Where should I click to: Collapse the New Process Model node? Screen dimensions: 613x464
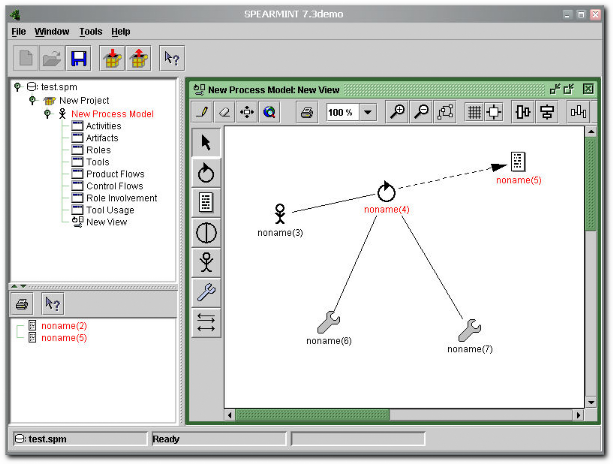pyautogui.click(x=47, y=114)
